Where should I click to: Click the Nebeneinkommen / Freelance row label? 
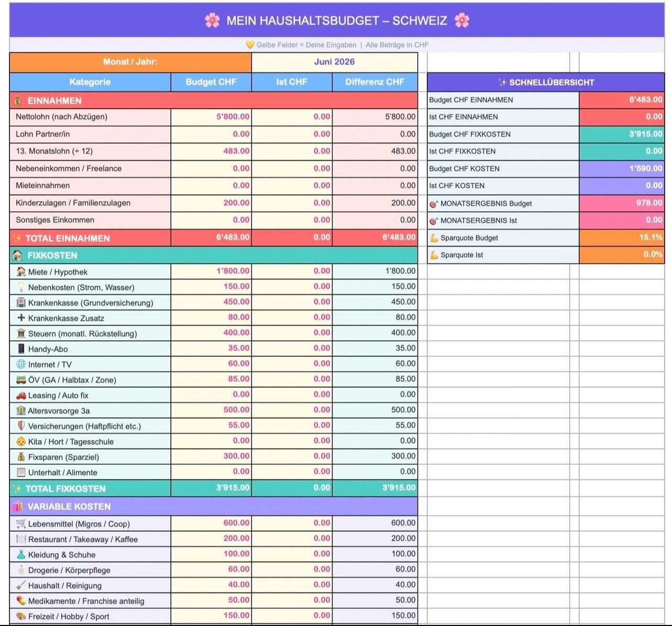[x=69, y=169]
